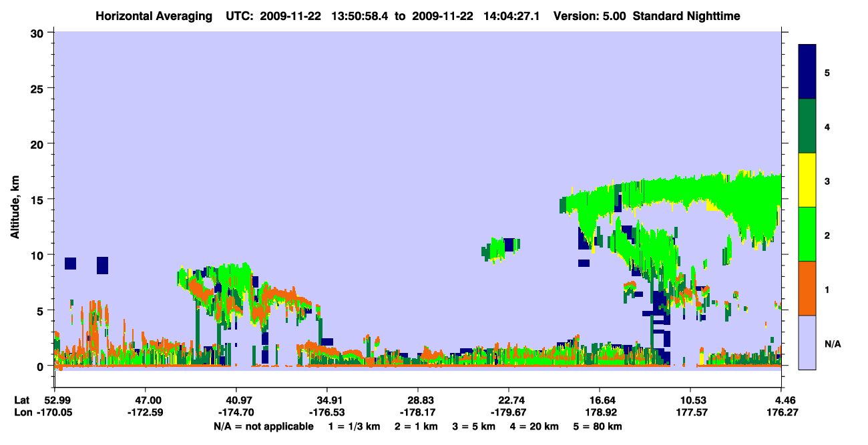Click the bright green legend swatch labeled 2
Image resolution: width=868 pixels, height=445 pixels.
click(807, 234)
